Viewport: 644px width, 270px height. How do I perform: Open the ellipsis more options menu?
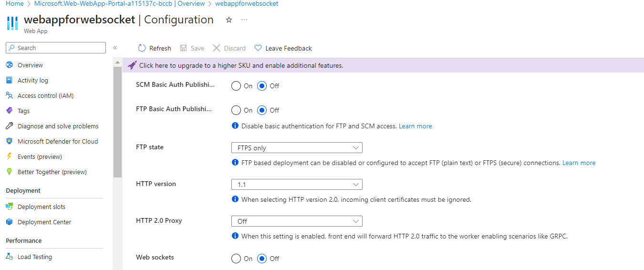[x=244, y=20]
